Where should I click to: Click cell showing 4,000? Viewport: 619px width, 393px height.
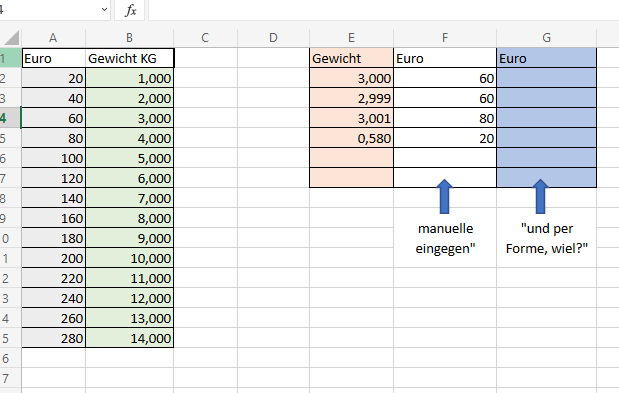[129, 138]
